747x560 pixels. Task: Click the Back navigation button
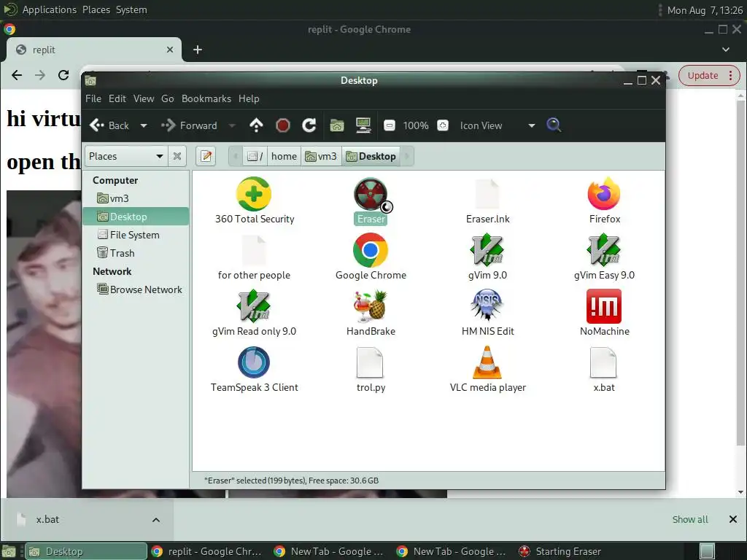click(109, 125)
